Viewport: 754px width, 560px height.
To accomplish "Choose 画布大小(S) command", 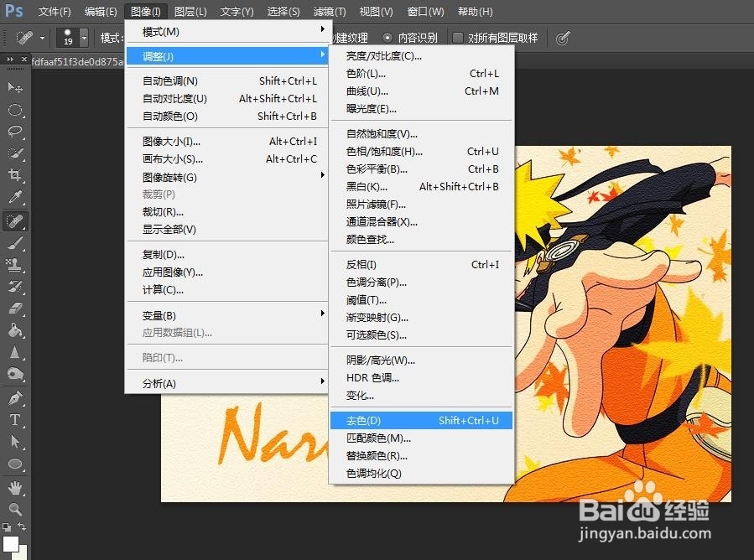I will pos(227,158).
